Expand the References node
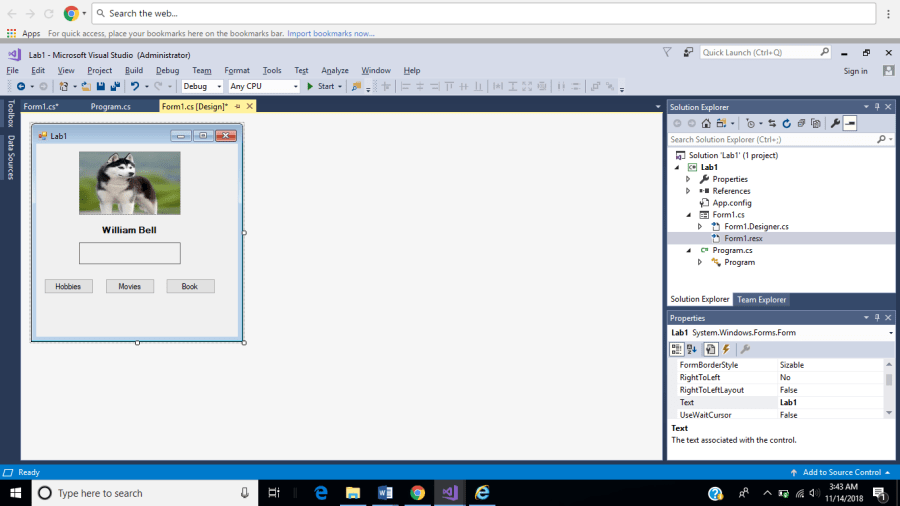Image resolution: width=900 pixels, height=506 pixels. [x=687, y=191]
